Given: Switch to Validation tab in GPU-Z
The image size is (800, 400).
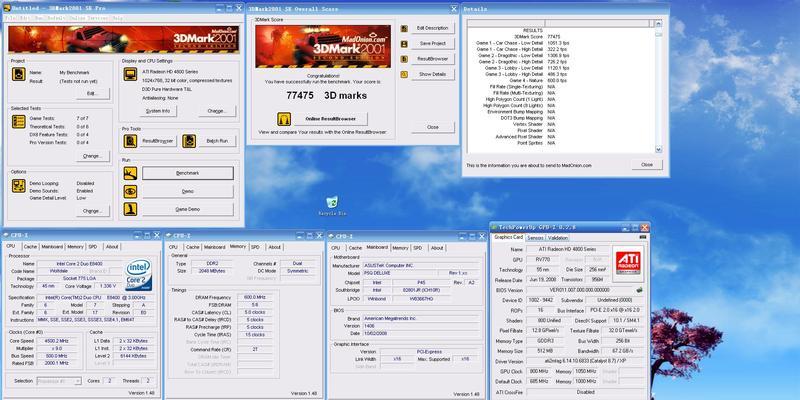Looking at the screenshot, I should tap(558, 238).
